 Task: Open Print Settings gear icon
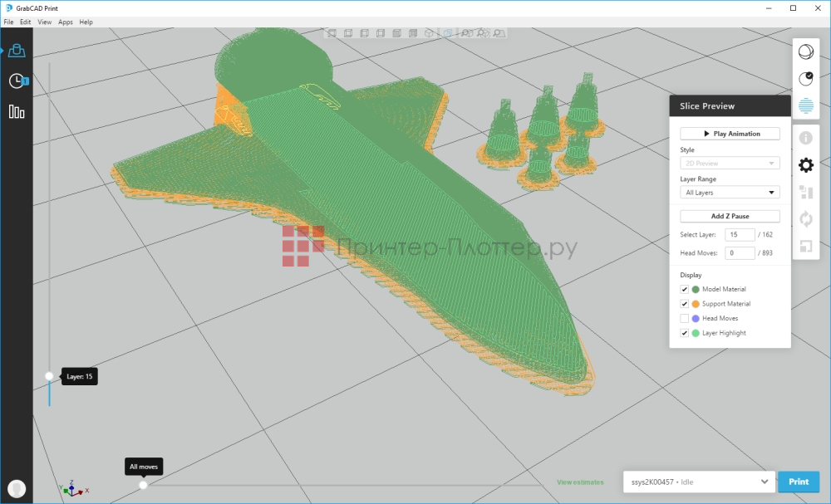[x=805, y=165]
